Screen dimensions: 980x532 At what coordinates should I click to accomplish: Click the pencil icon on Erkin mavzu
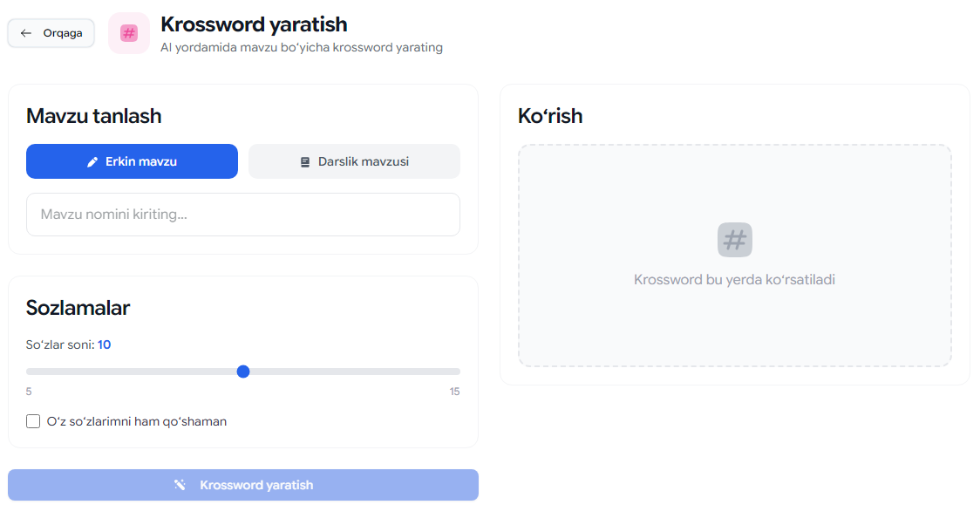coord(92,161)
